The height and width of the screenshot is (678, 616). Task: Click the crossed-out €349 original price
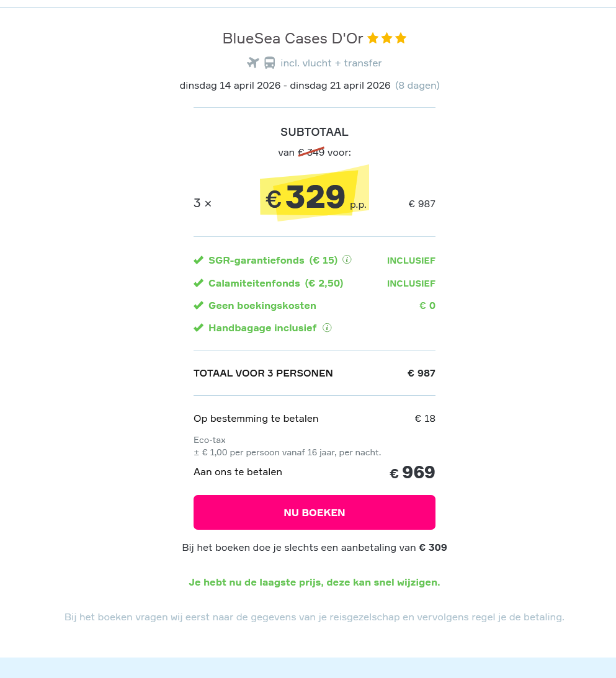tap(310, 151)
